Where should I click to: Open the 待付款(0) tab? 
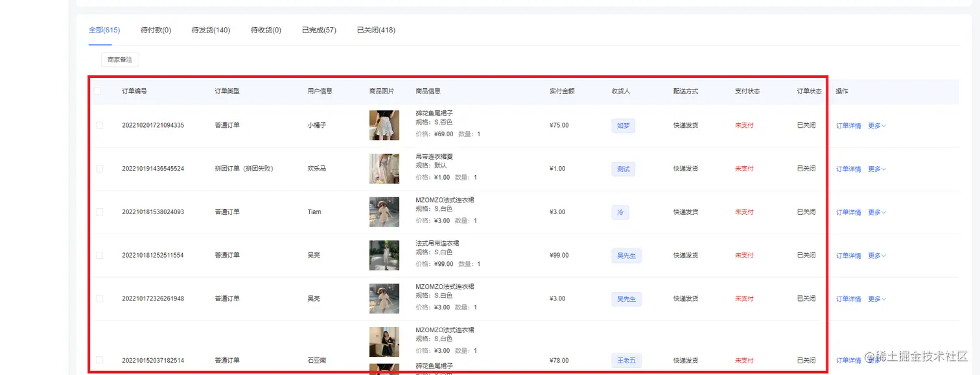click(x=156, y=30)
